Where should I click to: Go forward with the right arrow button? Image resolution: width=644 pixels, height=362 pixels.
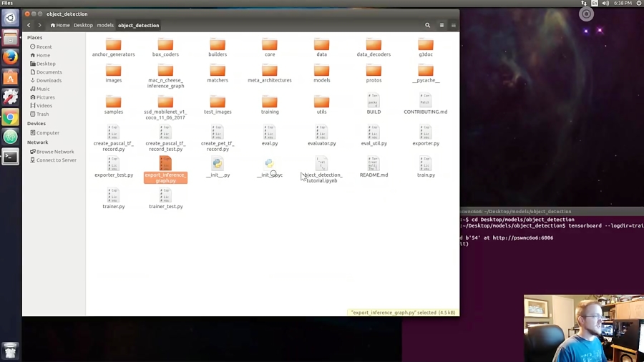tap(39, 25)
